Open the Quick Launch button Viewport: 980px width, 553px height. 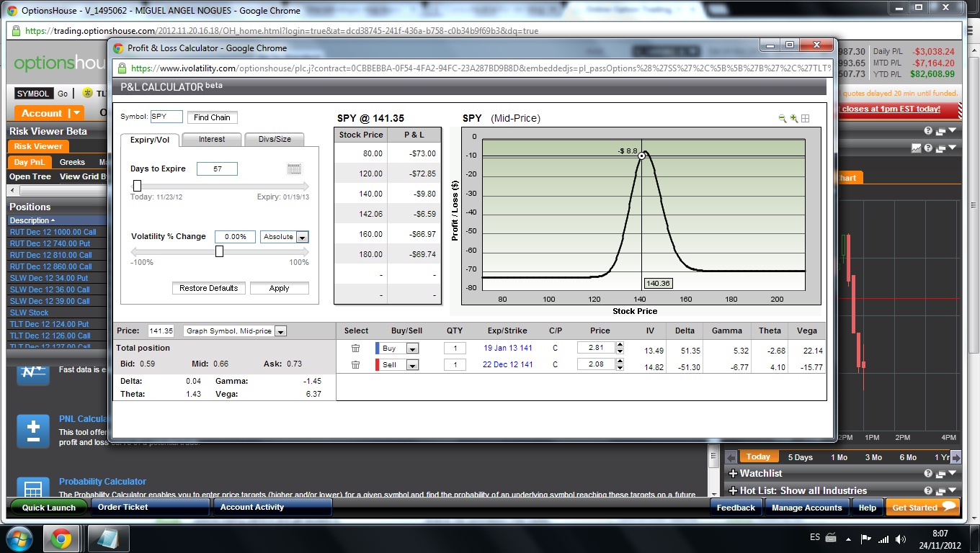click(49, 508)
